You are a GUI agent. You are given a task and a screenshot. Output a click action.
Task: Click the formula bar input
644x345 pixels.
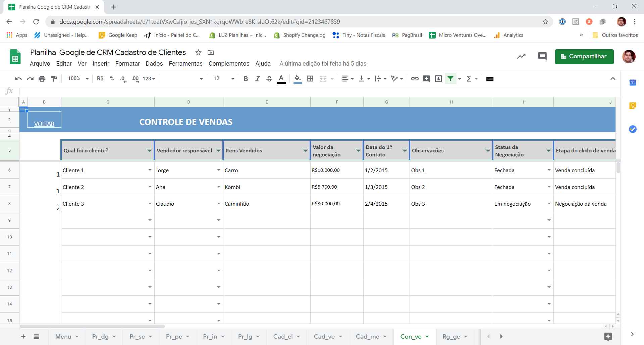[319, 91]
